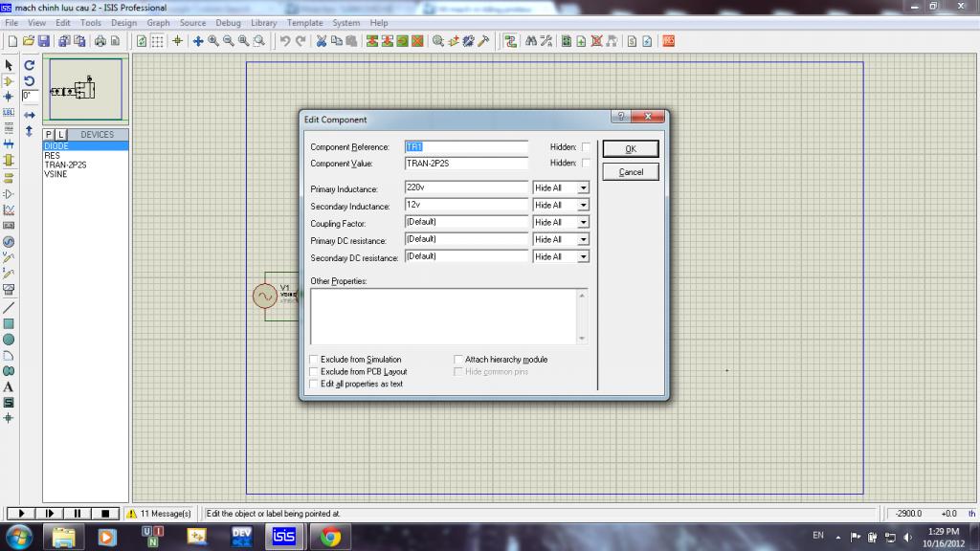Screen dimensions: 980x551
Task: Select the junction dot mode
Action: click(9, 97)
